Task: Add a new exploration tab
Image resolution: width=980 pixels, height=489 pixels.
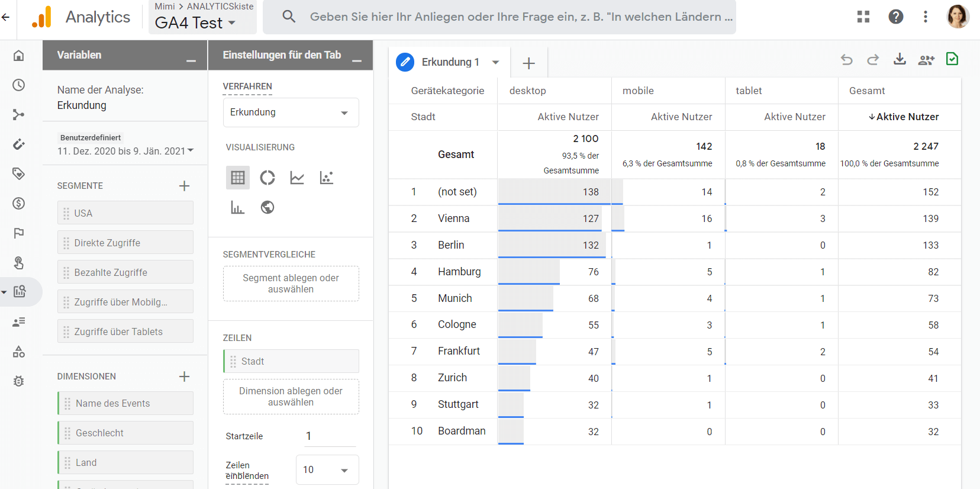Action: click(x=529, y=63)
